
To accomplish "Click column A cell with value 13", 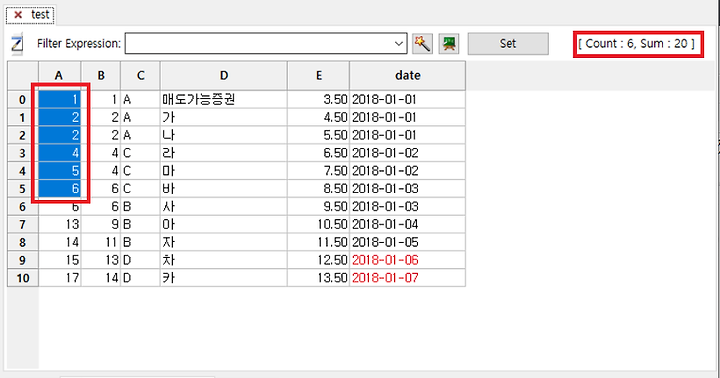I will tap(60, 225).
